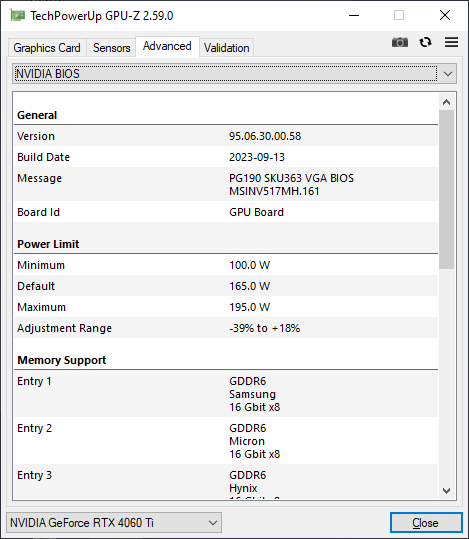Click the Board Id row label
Screen dimensions: 469x539
click(39, 212)
